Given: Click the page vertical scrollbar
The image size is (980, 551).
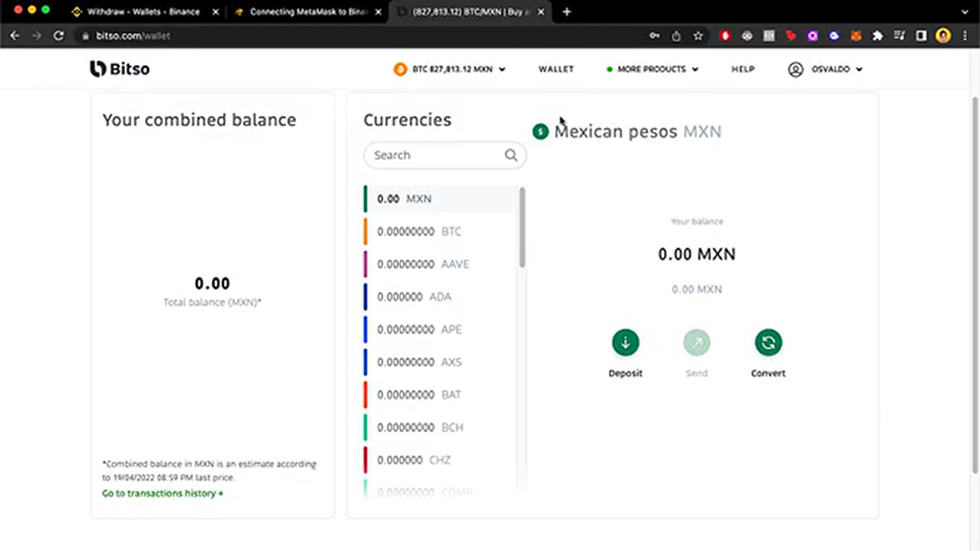Looking at the screenshot, I should coord(974,286).
